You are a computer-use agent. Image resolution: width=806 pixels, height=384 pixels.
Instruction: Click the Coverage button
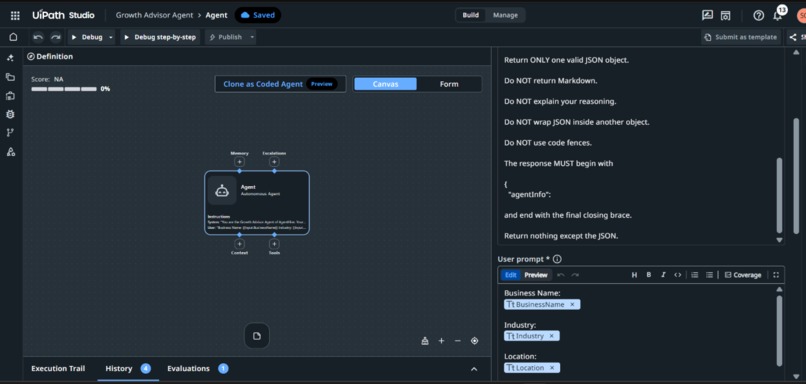tap(743, 275)
